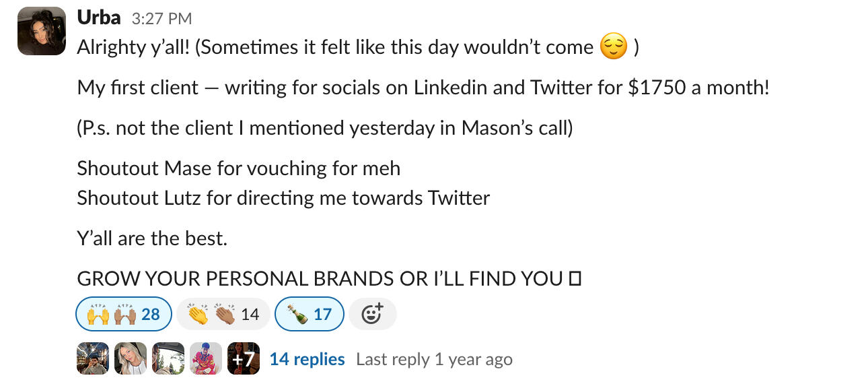Open the 3:27 PM message timestamp

(x=161, y=19)
